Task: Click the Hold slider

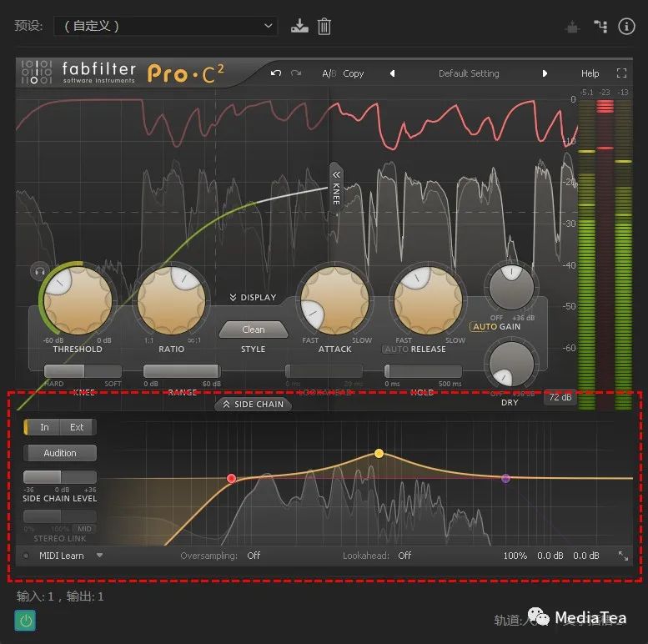Action: tap(423, 370)
